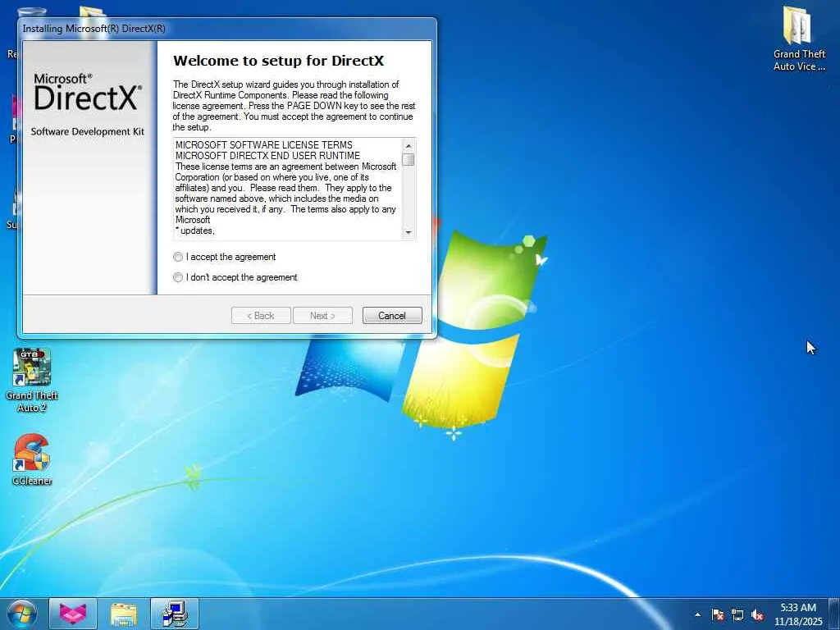Click the muted volume tray icon

pyautogui.click(x=757, y=614)
